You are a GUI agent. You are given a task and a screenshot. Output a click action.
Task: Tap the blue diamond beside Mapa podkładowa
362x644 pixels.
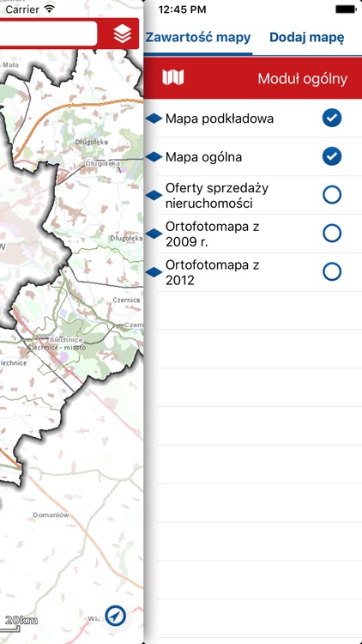pos(154,118)
